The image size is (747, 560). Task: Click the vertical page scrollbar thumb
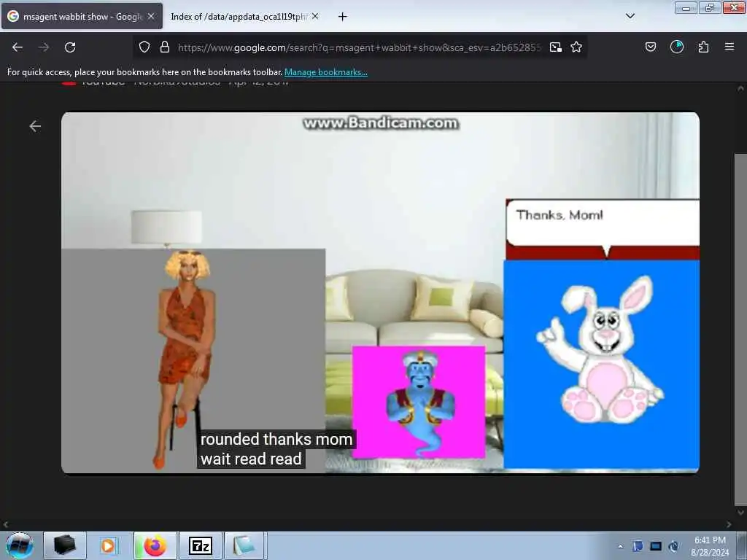tap(740, 329)
